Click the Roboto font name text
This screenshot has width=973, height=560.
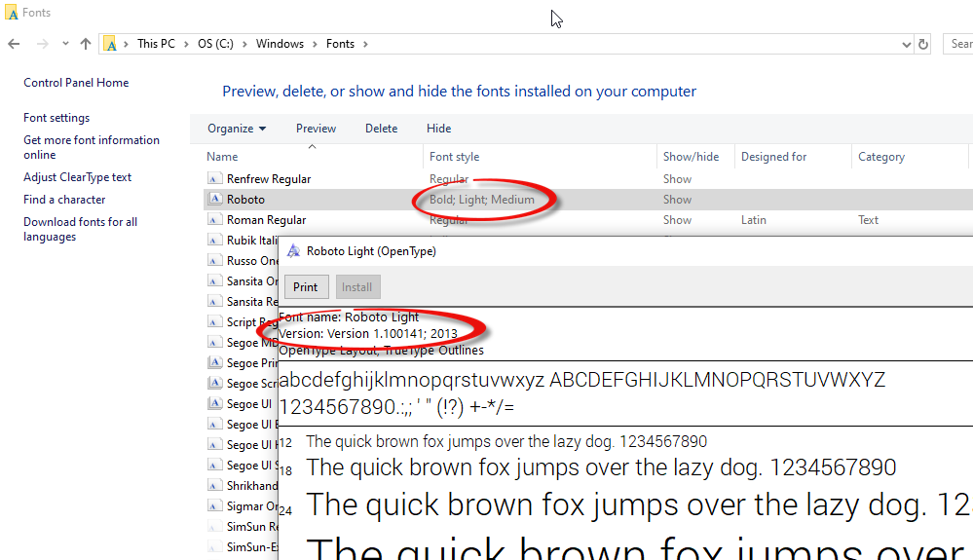point(245,199)
